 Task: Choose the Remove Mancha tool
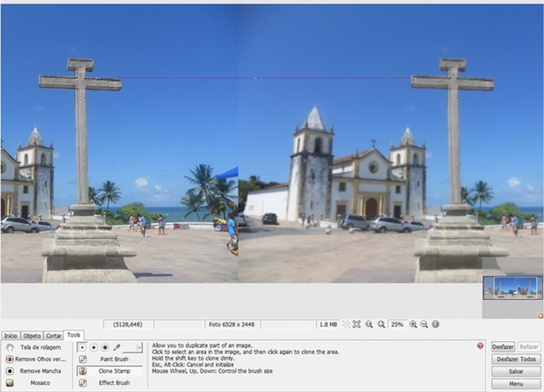pos(33,371)
